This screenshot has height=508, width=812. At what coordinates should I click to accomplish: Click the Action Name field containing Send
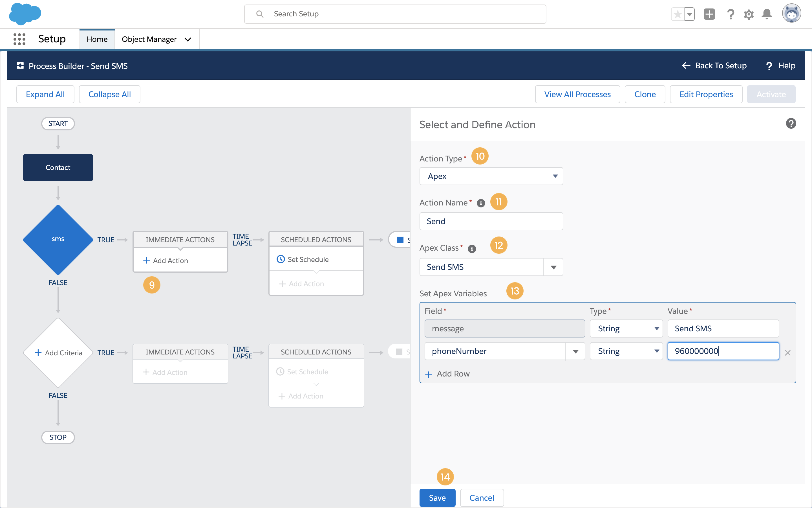coord(491,221)
